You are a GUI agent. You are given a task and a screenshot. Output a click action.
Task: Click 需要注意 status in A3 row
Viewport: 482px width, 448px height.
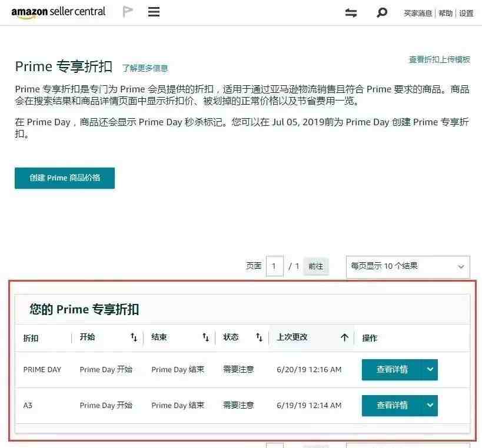tap(238, 406)
